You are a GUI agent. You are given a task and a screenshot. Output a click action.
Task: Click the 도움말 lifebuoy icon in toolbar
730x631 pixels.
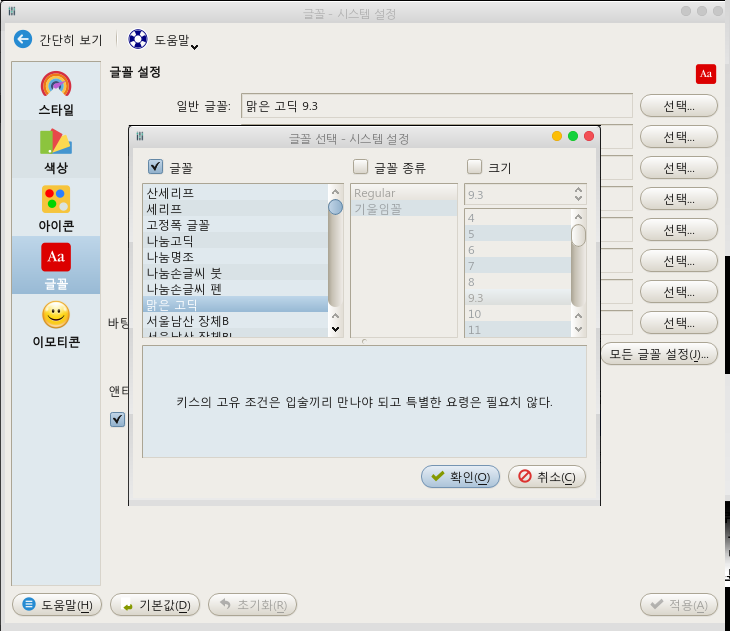tap(138, 40)
